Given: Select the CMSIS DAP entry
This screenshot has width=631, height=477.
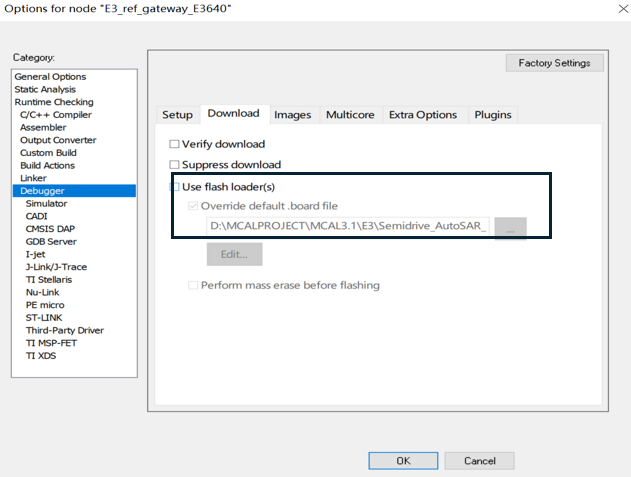Looking at the screenshot, I should coord(51,229).
